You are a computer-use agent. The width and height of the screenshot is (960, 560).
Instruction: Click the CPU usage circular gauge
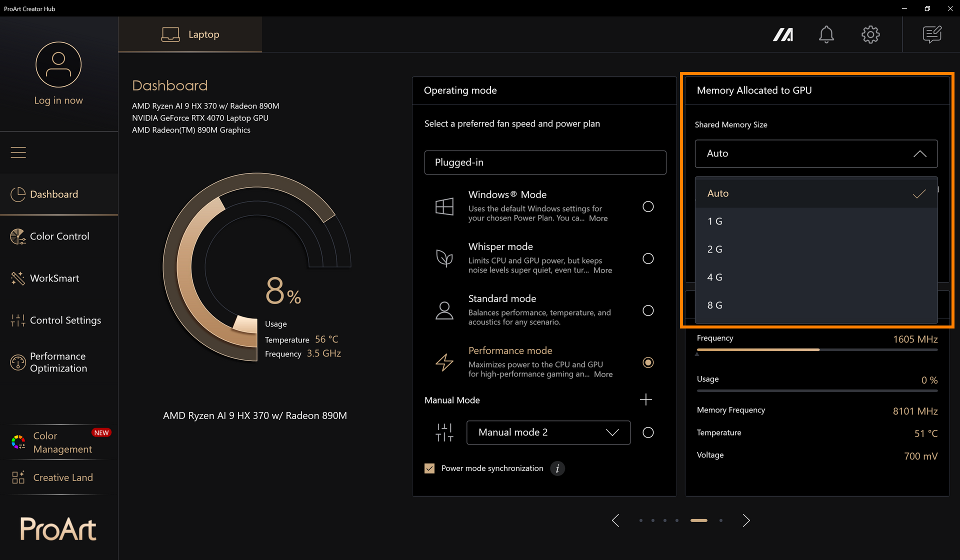[x=256, y=266]
